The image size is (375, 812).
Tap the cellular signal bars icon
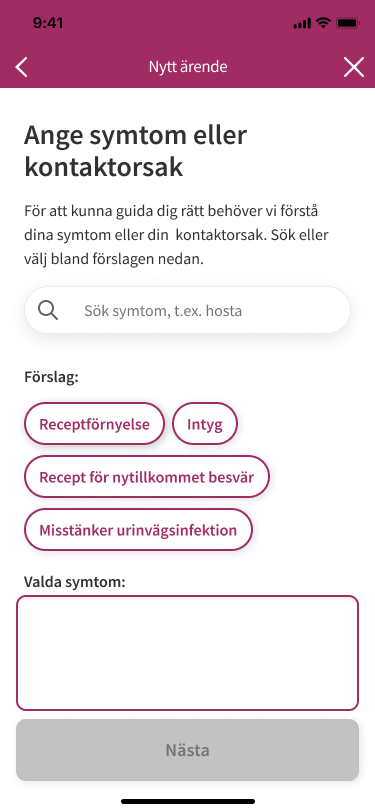302,23
